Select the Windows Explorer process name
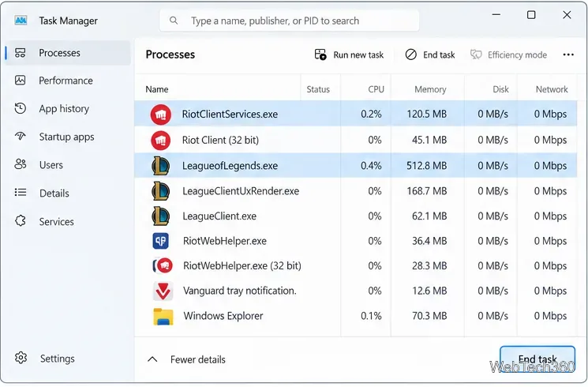The height and width of the screenshot is (387, 588). coord(223,316)
